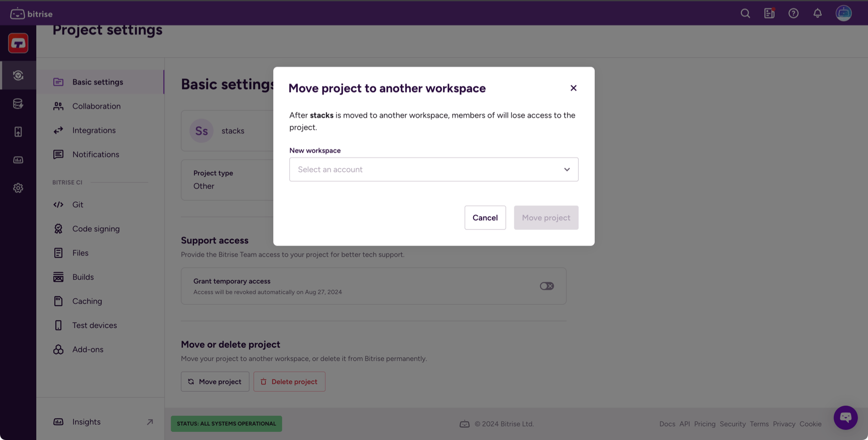Click the help question mark icon
Viewport: 868px width, 440px height.
click(793, 14)
